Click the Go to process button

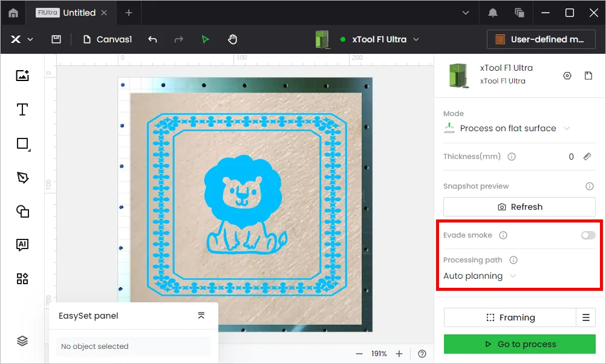(x=520, y=344)
